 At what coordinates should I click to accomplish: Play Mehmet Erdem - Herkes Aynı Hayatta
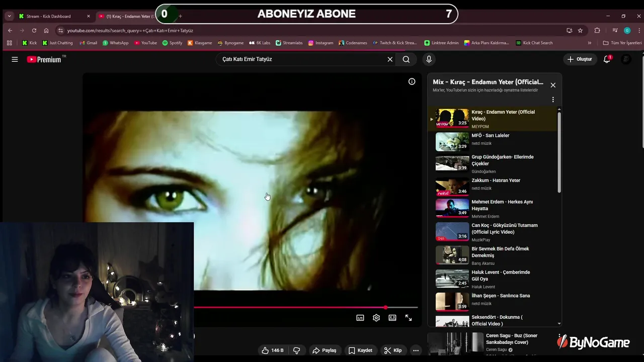point(493,209)
